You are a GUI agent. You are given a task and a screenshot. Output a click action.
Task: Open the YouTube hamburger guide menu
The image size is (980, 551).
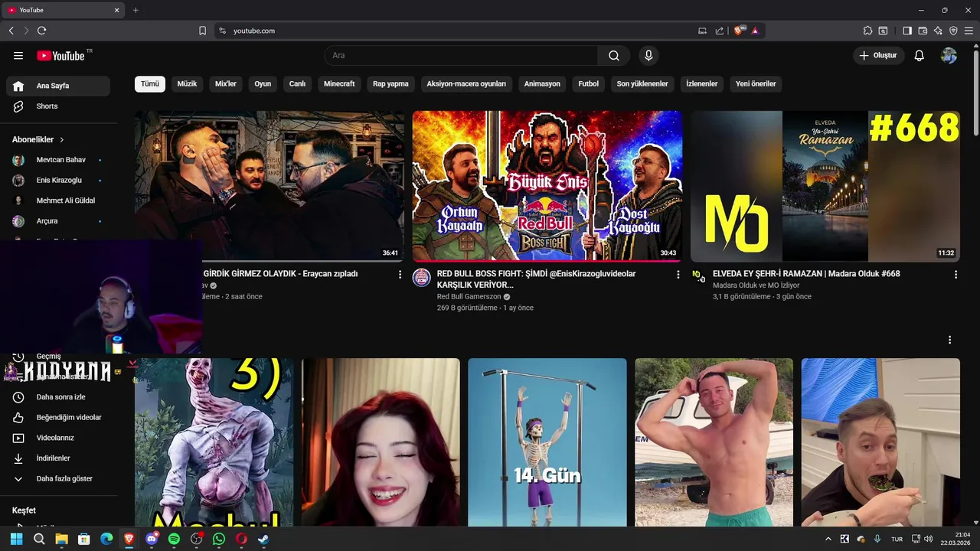[18, 56]
